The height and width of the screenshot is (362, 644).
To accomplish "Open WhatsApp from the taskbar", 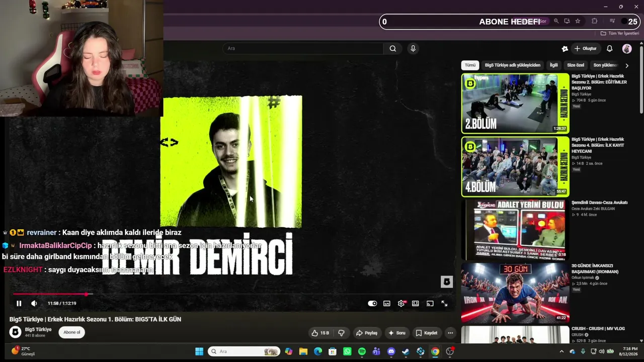I will pyautogui.click(x=347, y=351).
